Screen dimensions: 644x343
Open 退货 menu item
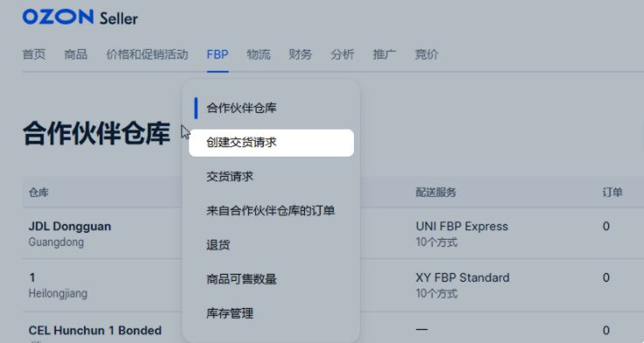218,245
